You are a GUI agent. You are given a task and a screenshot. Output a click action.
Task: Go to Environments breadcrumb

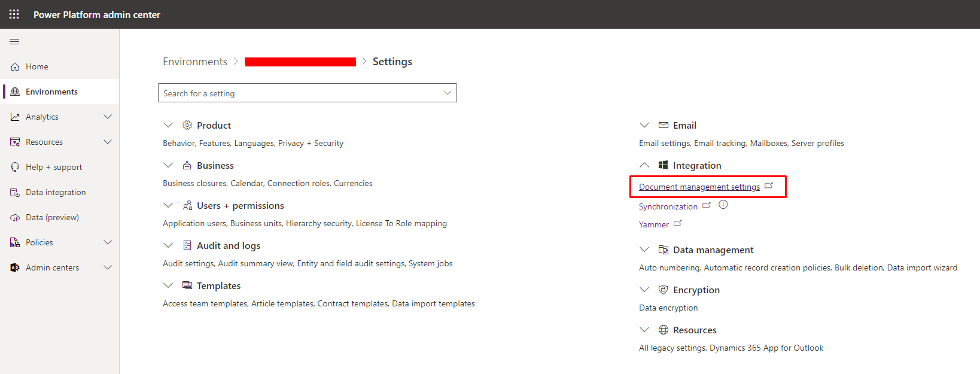195,62
